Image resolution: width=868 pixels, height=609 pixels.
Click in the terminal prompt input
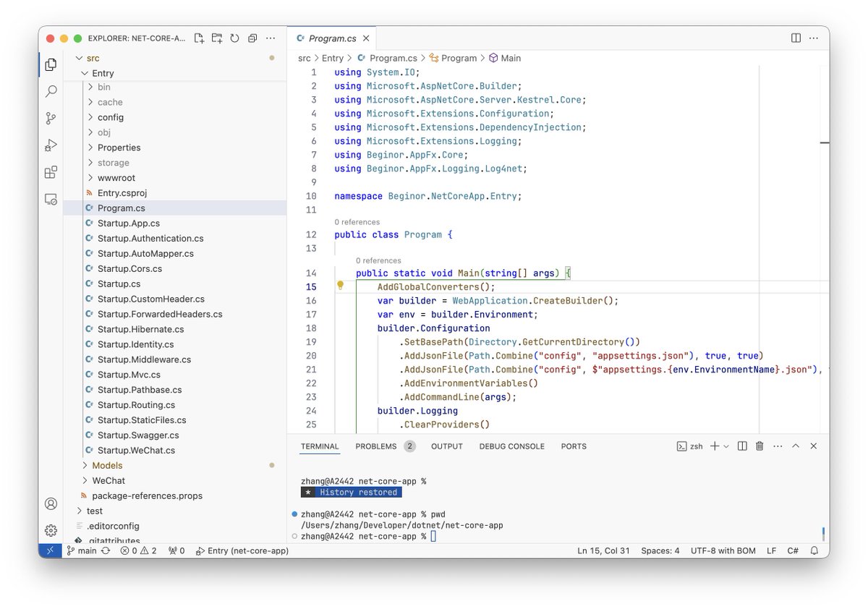[x=433, y=536]
